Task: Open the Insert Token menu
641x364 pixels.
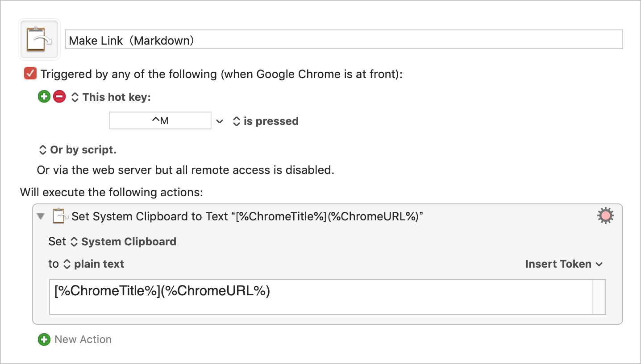Action: coord(564,264)
